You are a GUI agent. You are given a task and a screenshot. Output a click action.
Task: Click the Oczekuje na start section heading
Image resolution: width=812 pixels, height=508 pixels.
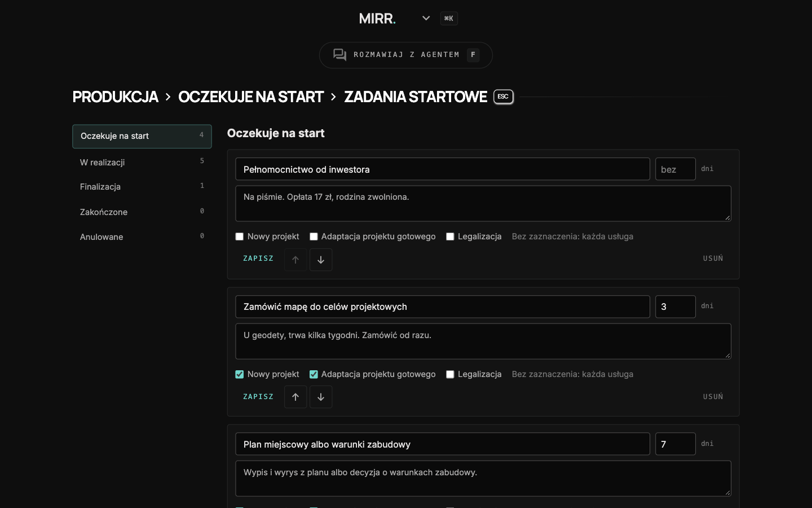tap(276, 133)
